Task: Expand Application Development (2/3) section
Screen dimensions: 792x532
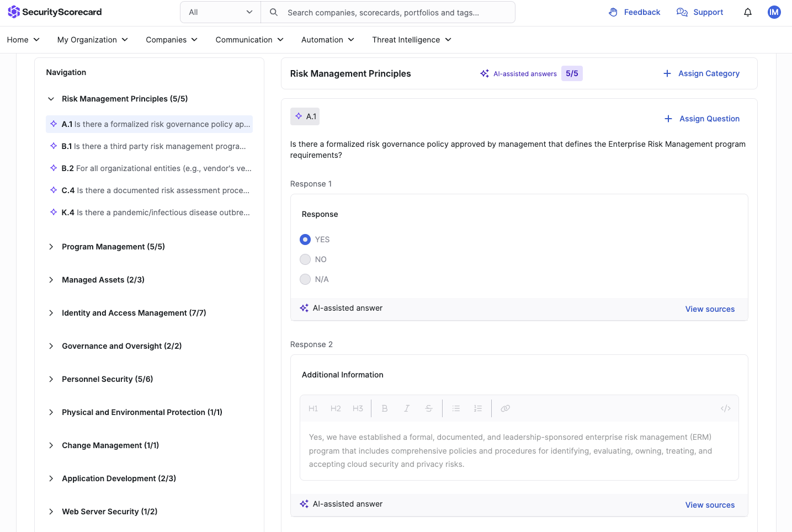Action: click(51, 478)
